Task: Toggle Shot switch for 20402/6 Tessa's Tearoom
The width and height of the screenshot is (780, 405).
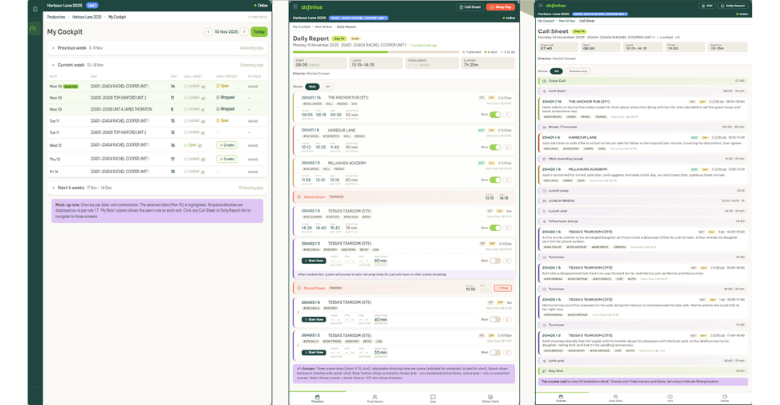Action: coord(495,228)
